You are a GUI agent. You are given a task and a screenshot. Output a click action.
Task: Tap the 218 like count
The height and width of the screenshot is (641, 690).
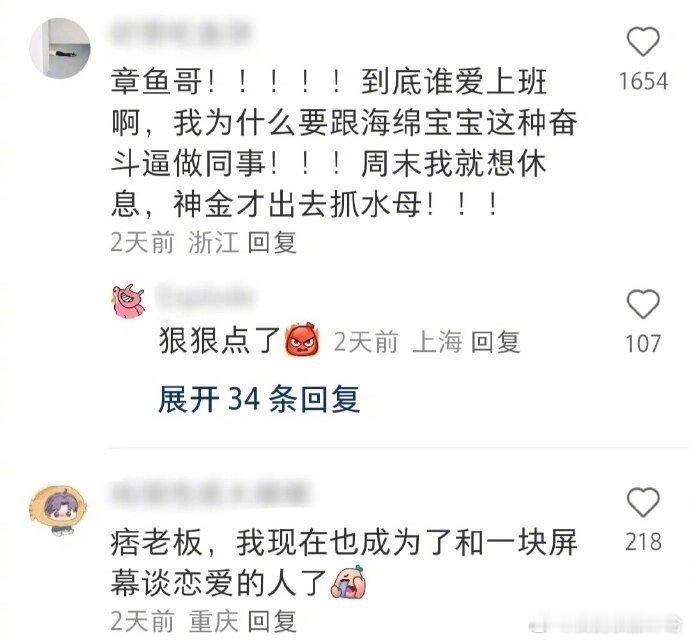click(x=643, y=542)
